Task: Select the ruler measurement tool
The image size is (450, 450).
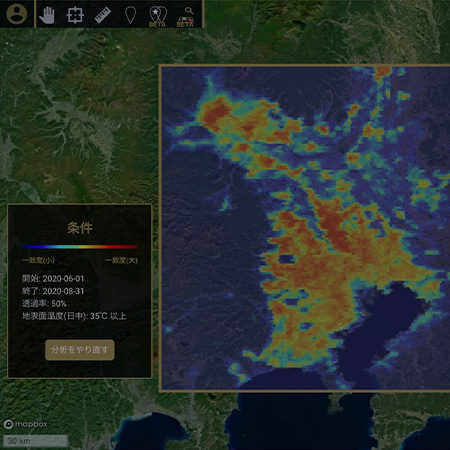Action: [x=103, y=15]
